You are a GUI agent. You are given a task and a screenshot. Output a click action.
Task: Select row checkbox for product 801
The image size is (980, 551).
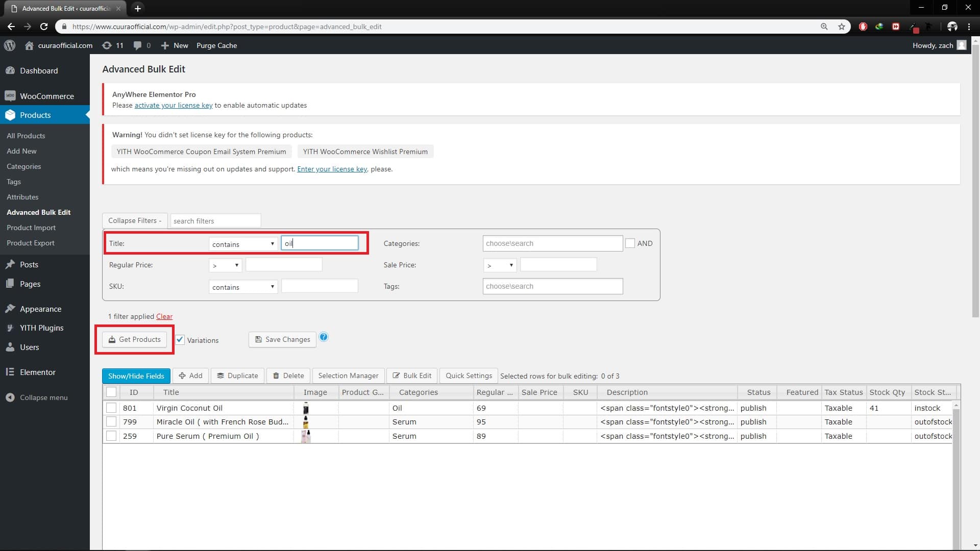pyautogui.click(x=111, y=408)
